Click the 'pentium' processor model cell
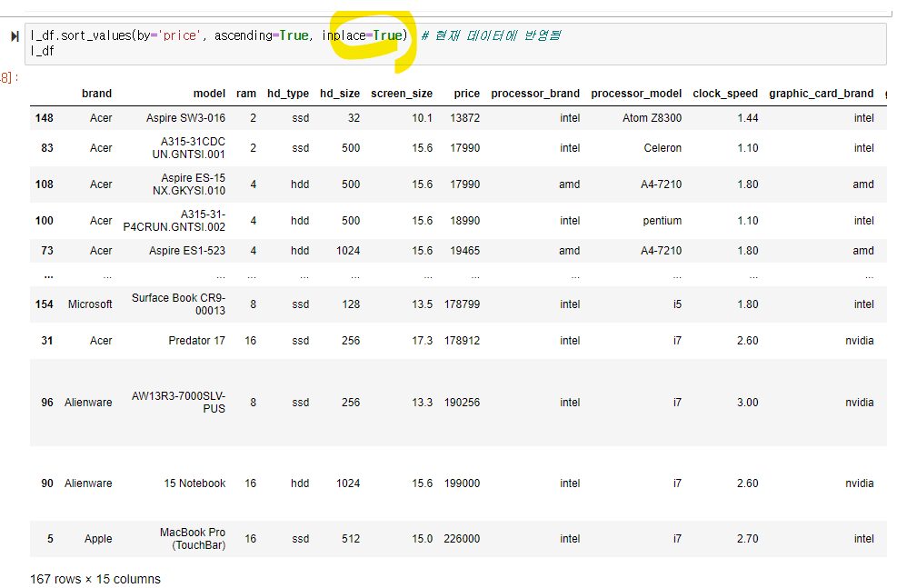Viewport: 897px width, 588px height. tap(662, 220)
